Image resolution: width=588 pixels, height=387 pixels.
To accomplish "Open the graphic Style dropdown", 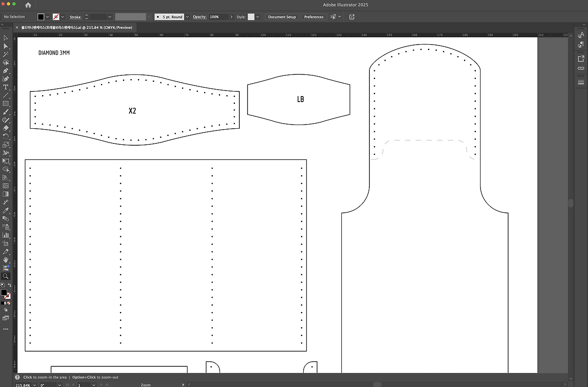I will tap(258, 17).
